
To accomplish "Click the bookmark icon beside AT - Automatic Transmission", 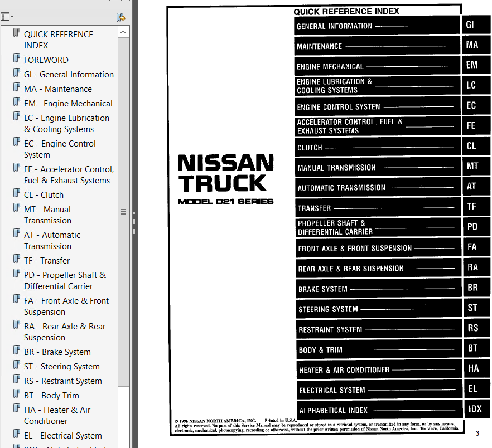I will click(x=17, y=233).
